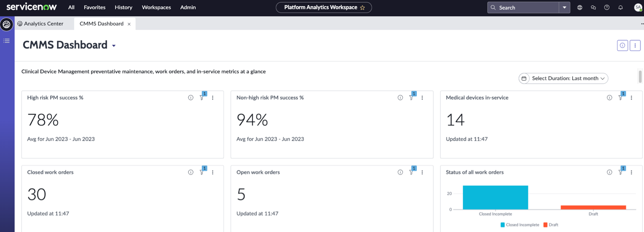Click the blue Closed Incomplete chart bar
The image size is (644, 232).
point(495,197)
